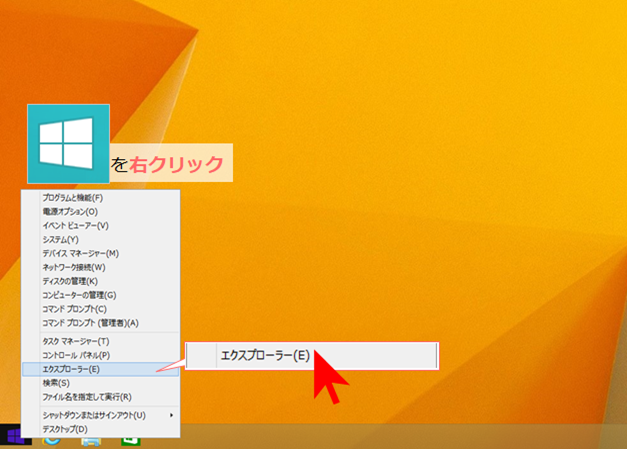Click highlighted エクスプローラー(E) menu item
The height and width of the screenshot is (449, 627).
click(x=100, y=369)
